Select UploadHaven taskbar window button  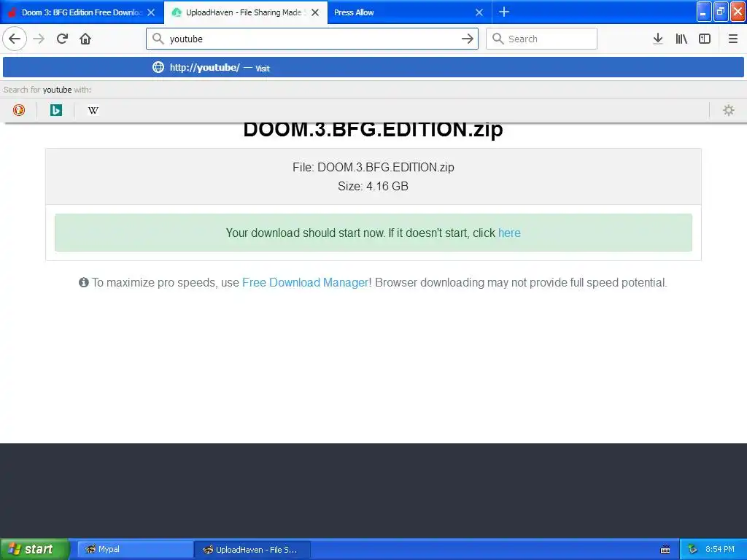(253, 549)
